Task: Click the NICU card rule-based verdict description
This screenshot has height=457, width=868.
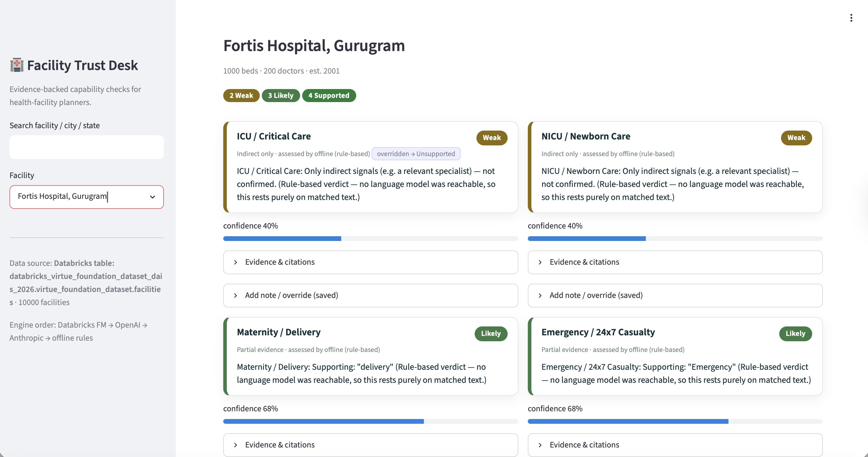Action: [673, 184]
